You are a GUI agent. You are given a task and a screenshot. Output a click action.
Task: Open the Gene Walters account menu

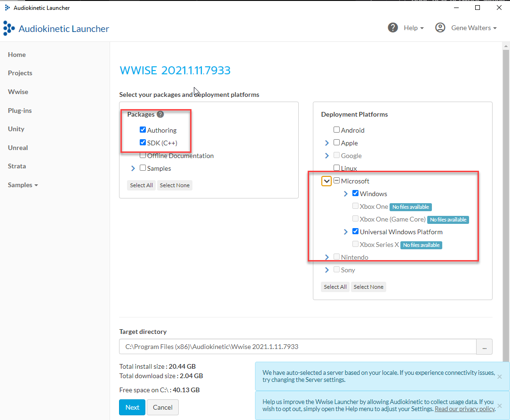click(x=474, y=28)
